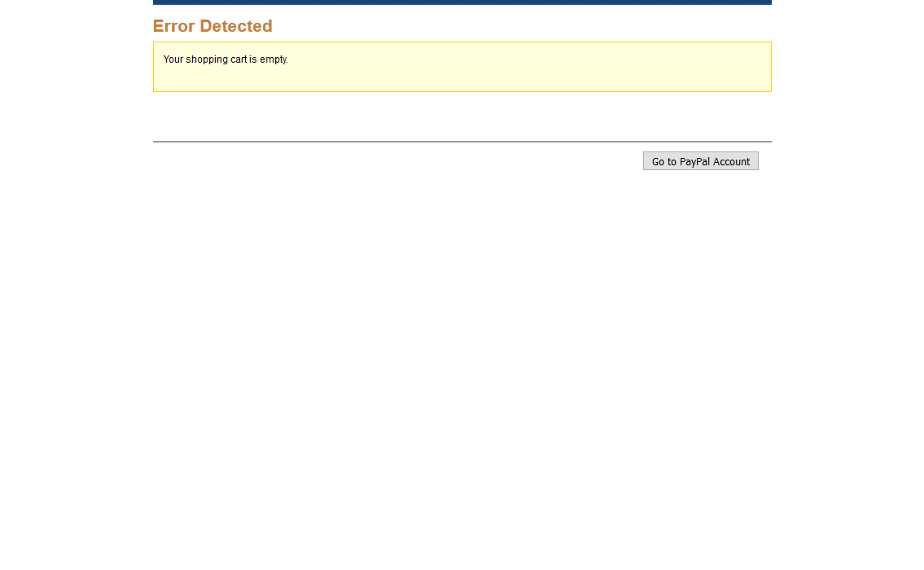Click the yellow error box's bottom border
This screenshot has height=570, width=924.
(462, 91)
